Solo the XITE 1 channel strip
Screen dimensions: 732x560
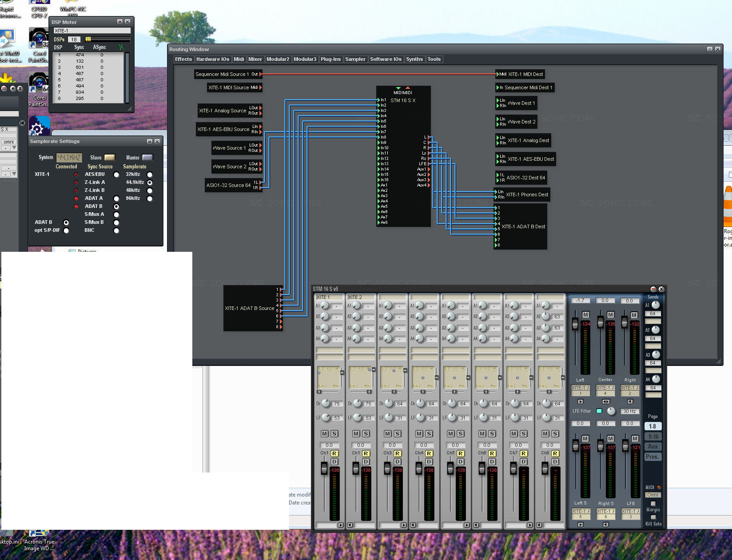[x=334, y=433]
